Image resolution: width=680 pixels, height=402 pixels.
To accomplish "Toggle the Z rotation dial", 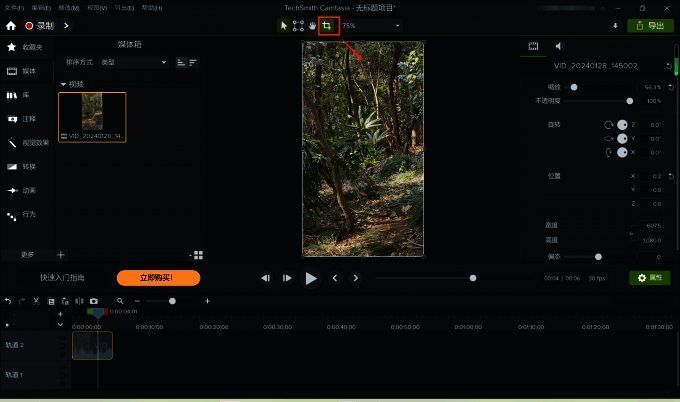I will (x=622, y=124).
